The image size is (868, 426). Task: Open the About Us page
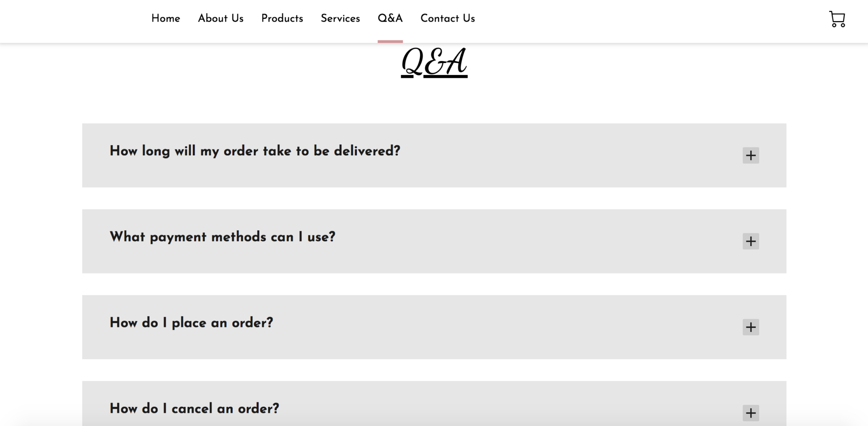221,19
